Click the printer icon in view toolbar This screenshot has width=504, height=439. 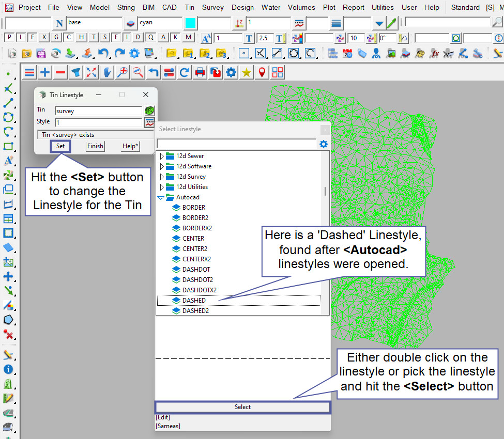point(200,73)
